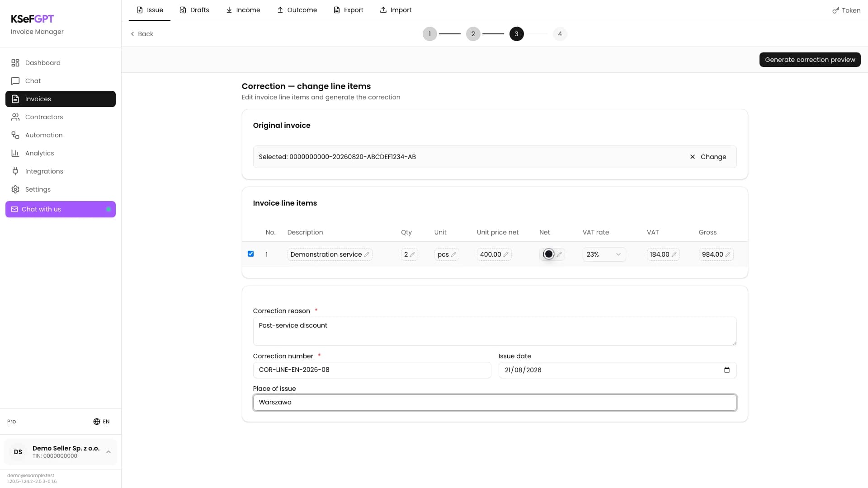This screenshot has height=488, width=868.
Task: Click into the Correction reason textarea
Action: point(495,331)
